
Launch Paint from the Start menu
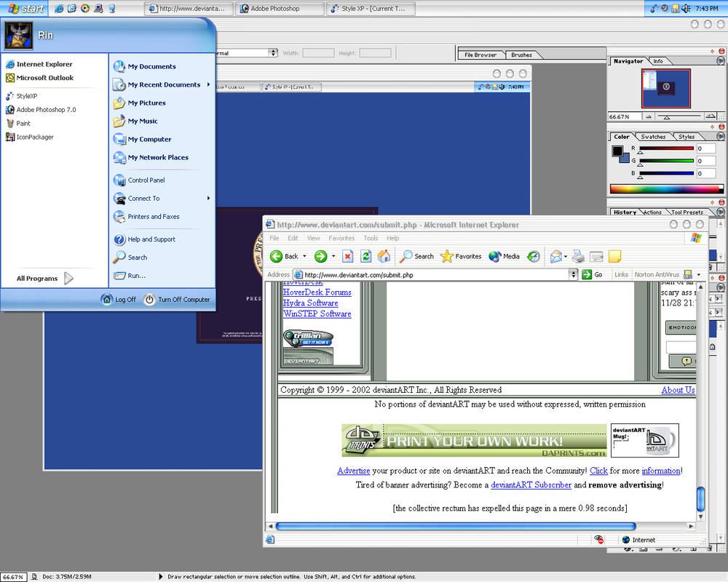pyautogui.click(x=18, y=124)
